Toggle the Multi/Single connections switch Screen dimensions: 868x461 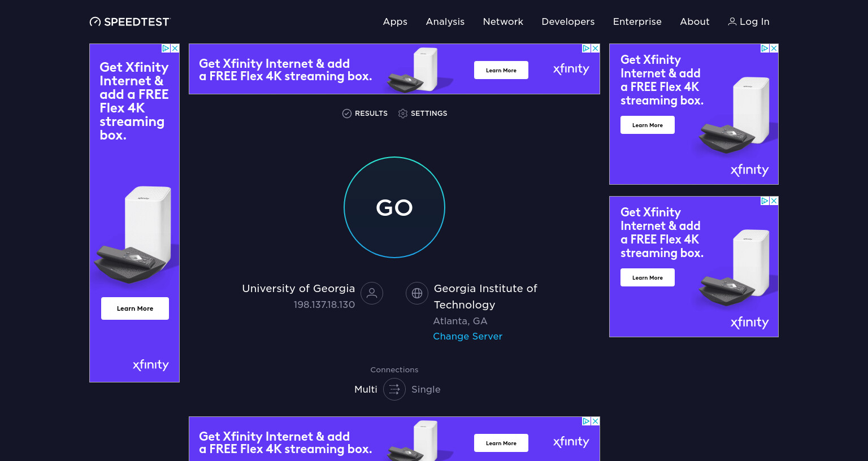pyautogui.click(x=394, y=389)
